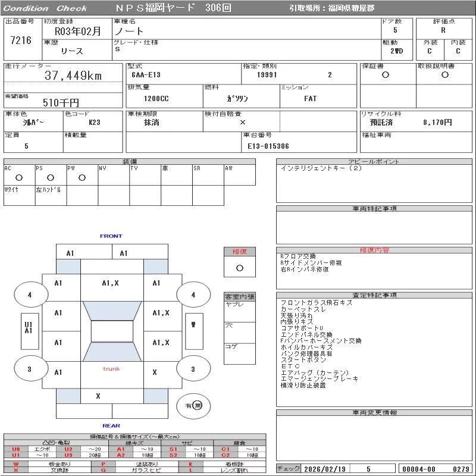Click the note コアサポートU
476x476 pixels.
point(302,328)
